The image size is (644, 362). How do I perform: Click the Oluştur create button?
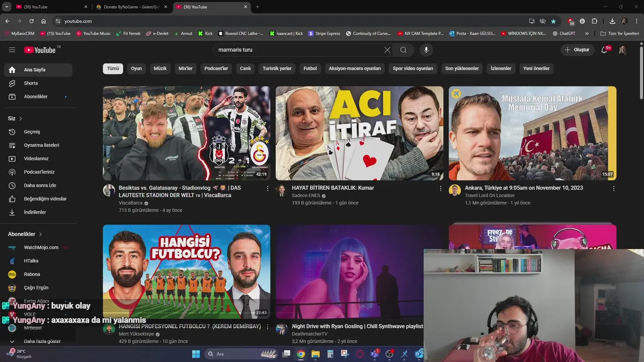point(577,50)
